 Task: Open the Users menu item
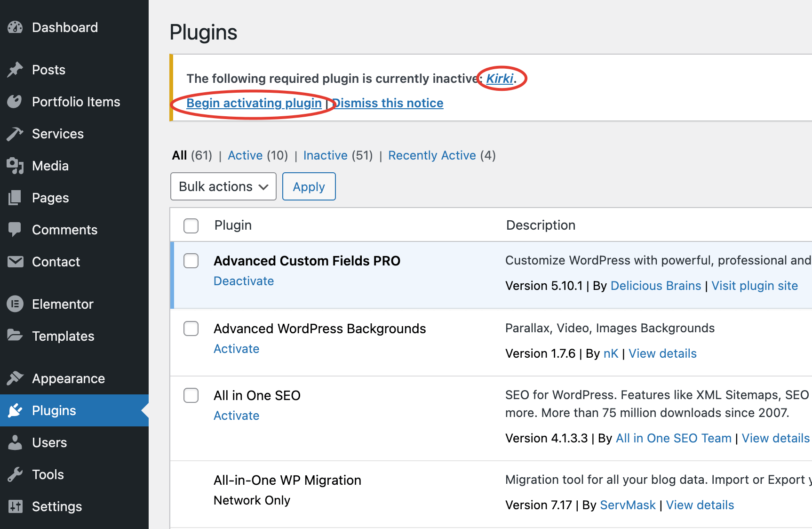pyautogui.click(x=49, y=442)
